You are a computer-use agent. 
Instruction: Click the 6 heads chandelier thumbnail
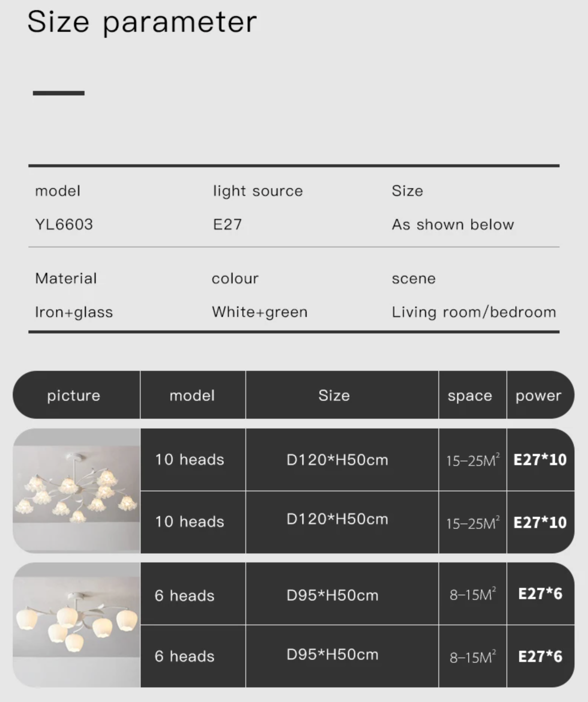76,625
